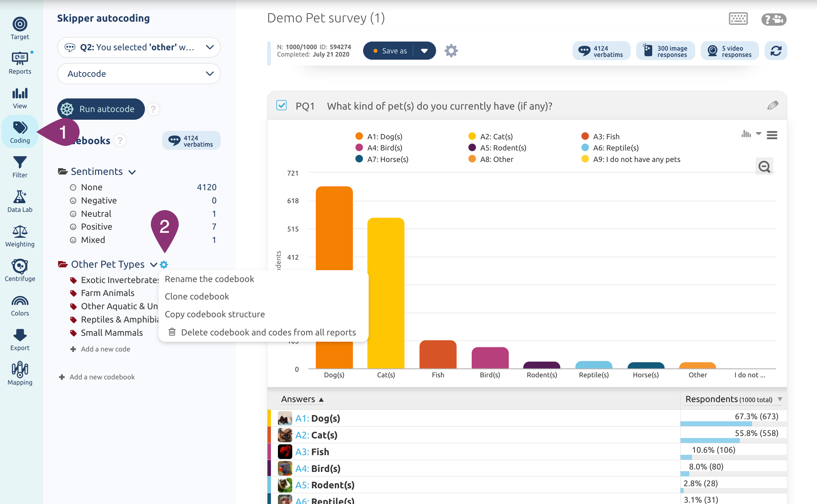Click Run autocode button
817x504 pixels.
(x=101, y=109)
